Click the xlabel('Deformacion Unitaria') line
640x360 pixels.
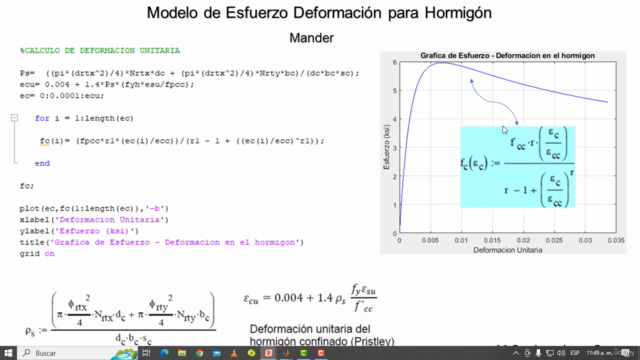point(94,220)
